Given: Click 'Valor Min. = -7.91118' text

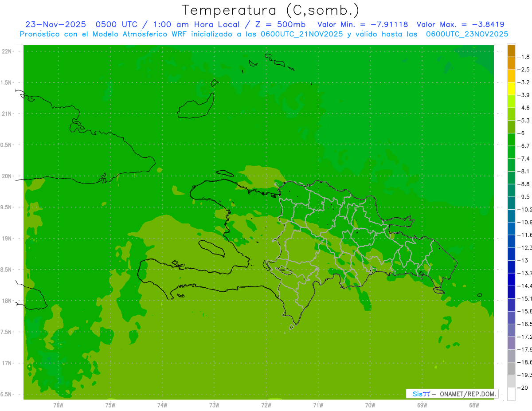Looking at the screenshot, I should 363,24.
